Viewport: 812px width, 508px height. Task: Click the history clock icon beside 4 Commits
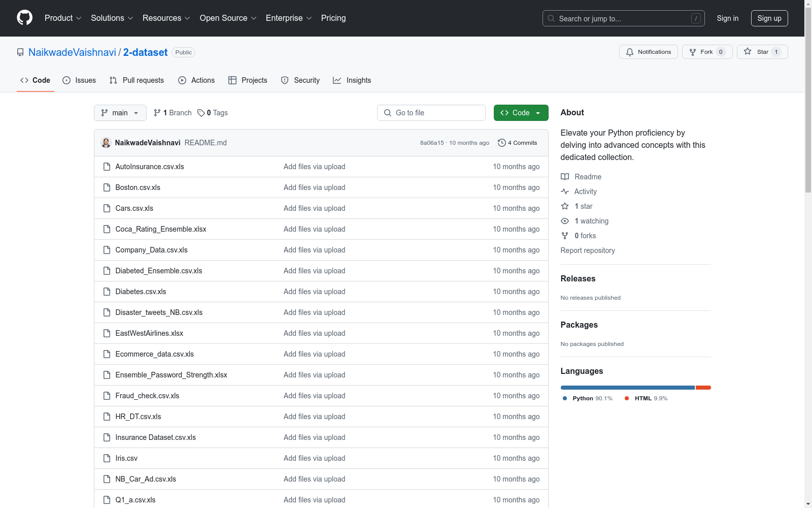[x=502, y=143]
